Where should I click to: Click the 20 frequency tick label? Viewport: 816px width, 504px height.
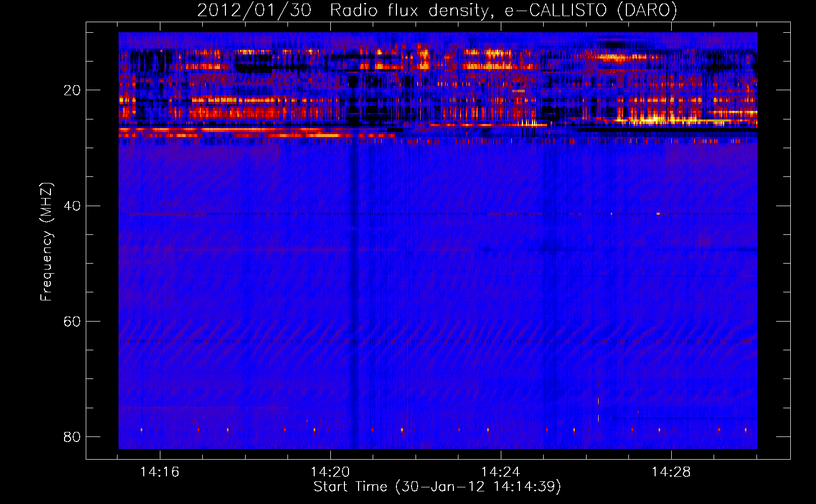72,90
